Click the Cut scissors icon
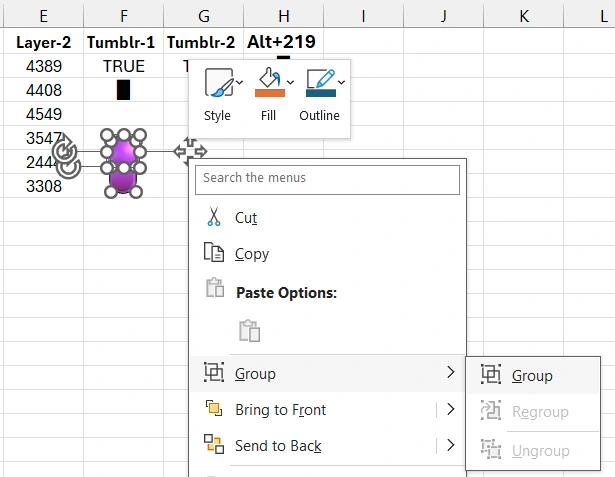 [214, 217]
